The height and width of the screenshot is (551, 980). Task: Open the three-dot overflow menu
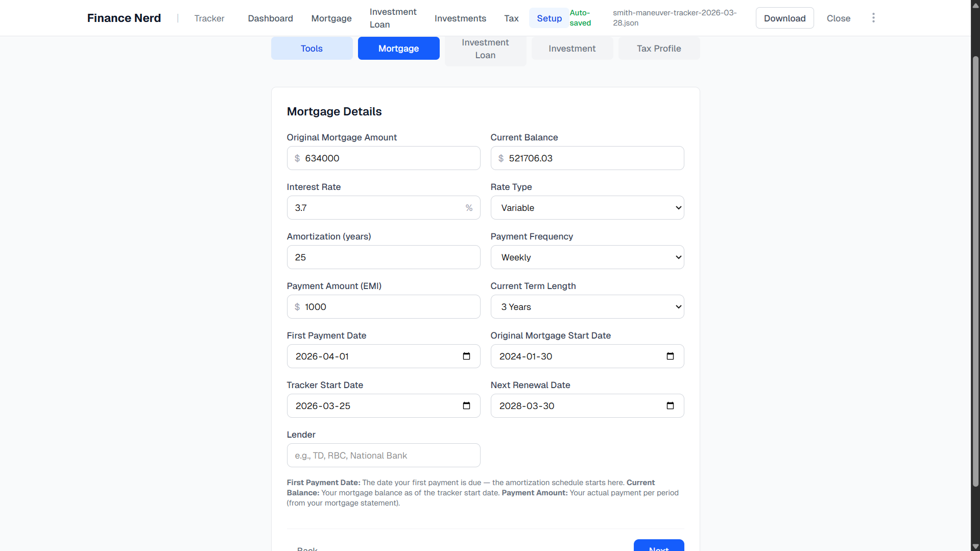[x=873, y=18]
